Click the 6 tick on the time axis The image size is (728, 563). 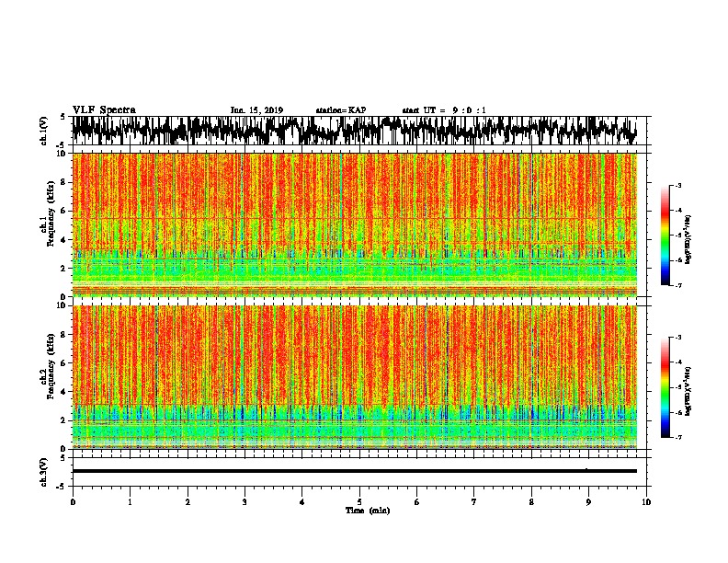click(x=417, y=502)
